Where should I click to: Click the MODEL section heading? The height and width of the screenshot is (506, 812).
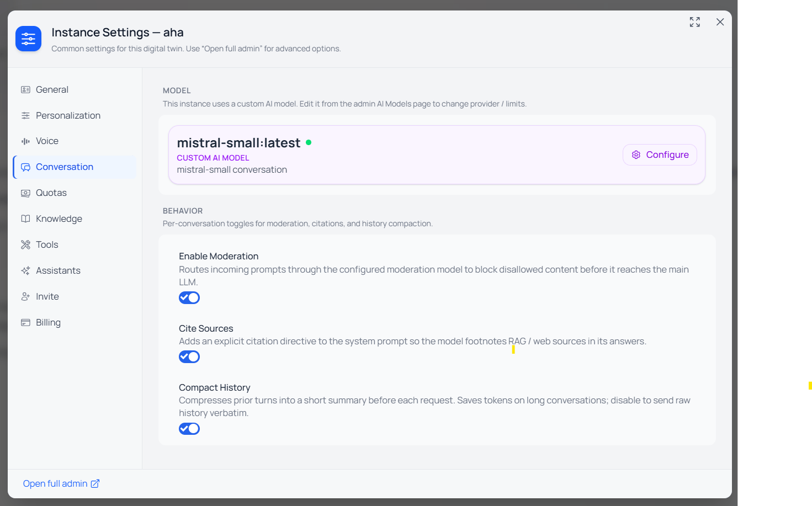coord(177,90)
